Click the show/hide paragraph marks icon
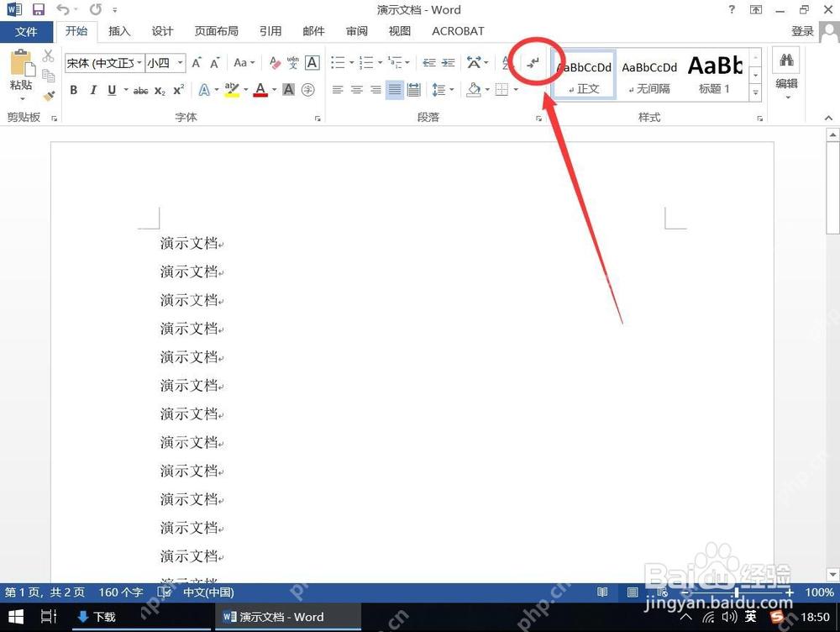The height and width of the screenshot is (632, 840). click(x=533, y=63)
